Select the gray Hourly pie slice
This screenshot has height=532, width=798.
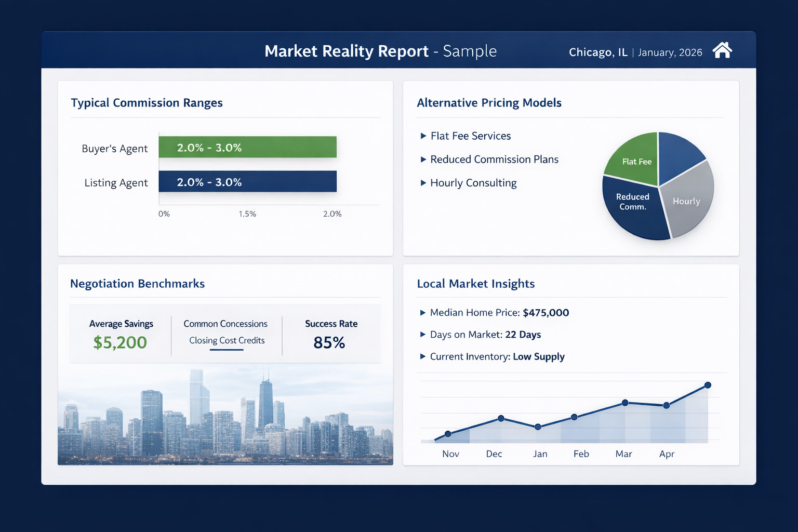click(688, 202)
